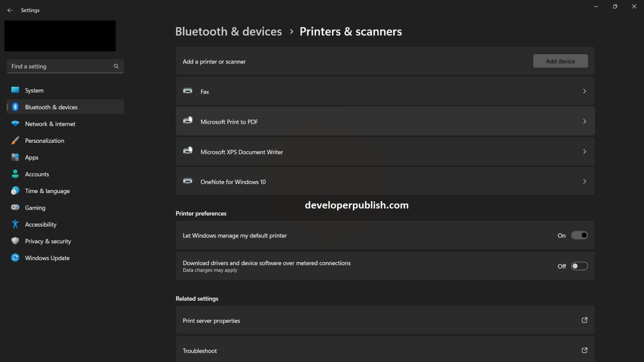Screen dimensions: 644x362
Task: Click the Add device button
Action: [x=560, y=61]
